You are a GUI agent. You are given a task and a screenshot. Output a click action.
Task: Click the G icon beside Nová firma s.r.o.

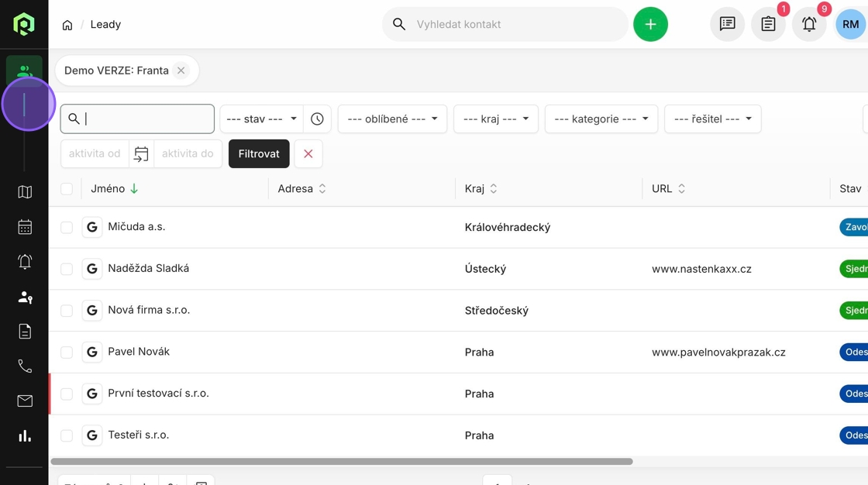(92, 311)
